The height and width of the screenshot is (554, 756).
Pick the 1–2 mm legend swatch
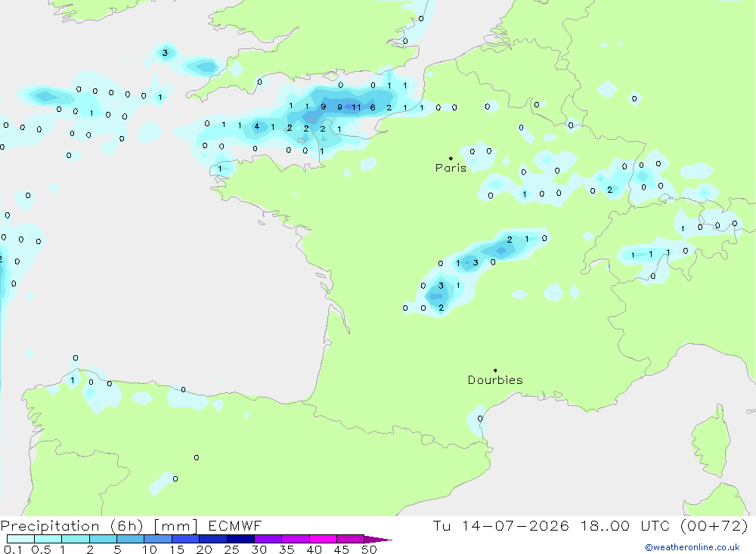pos(76,539)
